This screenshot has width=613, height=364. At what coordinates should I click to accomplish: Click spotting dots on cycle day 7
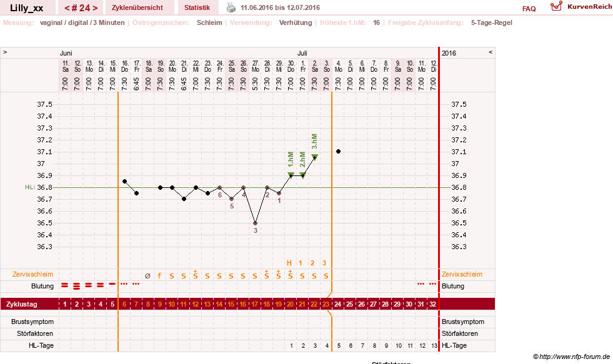coord(136,283)
